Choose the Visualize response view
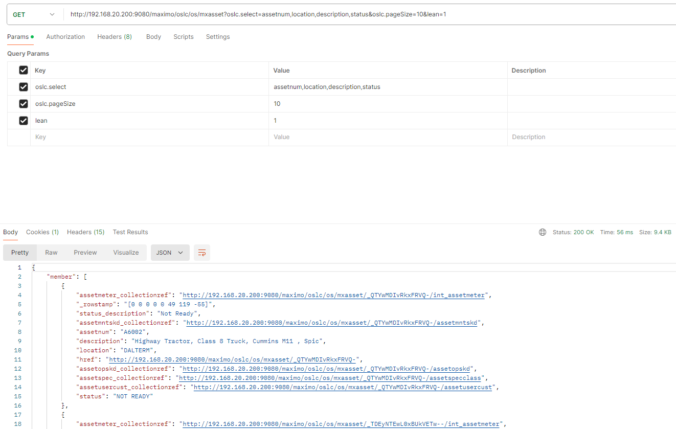The height and width of the screenshot is (429, 676). 126,253
